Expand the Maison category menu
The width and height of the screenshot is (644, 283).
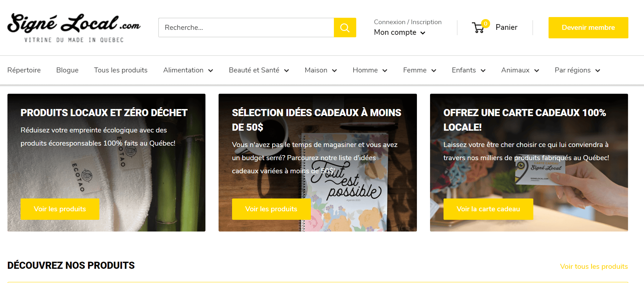point(320,70)
